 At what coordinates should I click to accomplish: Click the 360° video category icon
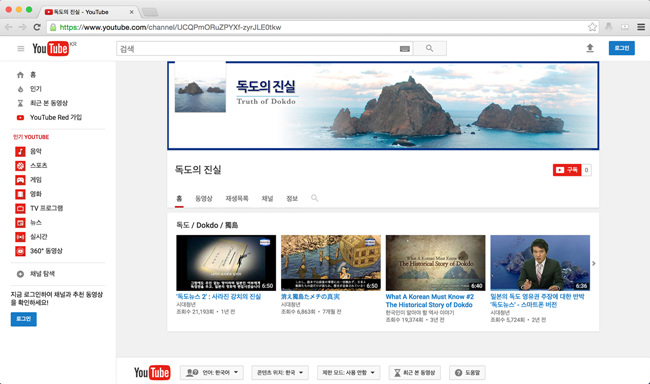tap(20, 251)
